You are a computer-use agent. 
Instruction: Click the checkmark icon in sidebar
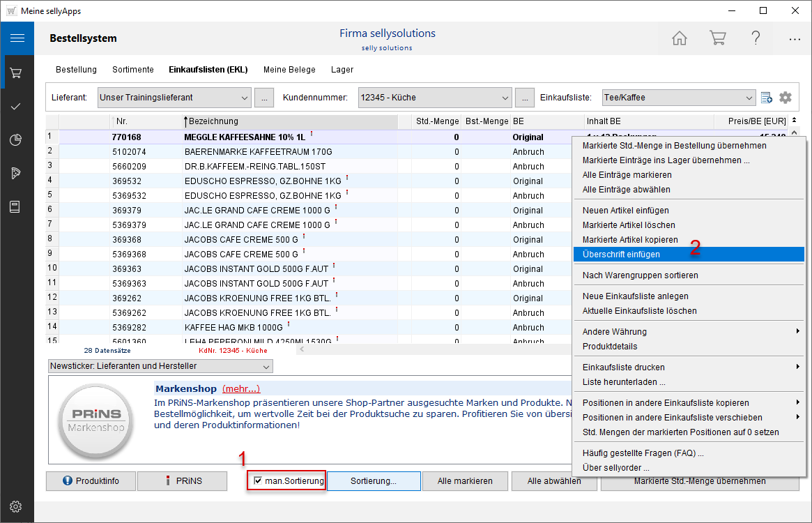tap(17, 106)
